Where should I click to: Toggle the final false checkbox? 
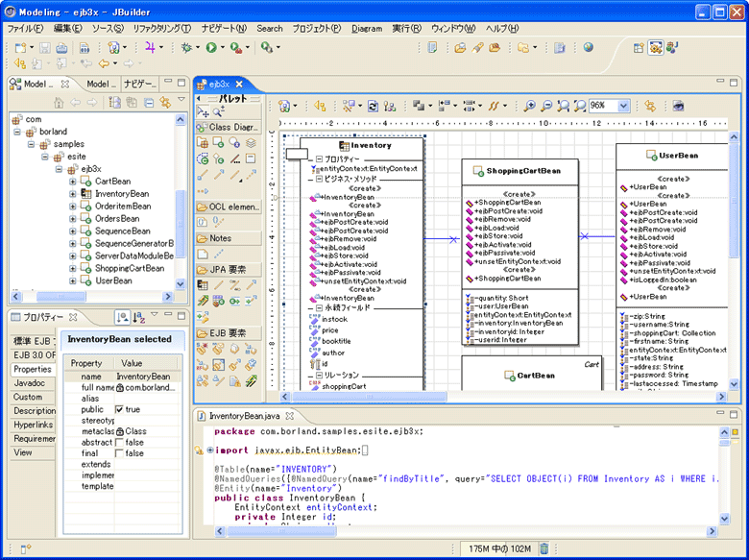pos(119,453)
